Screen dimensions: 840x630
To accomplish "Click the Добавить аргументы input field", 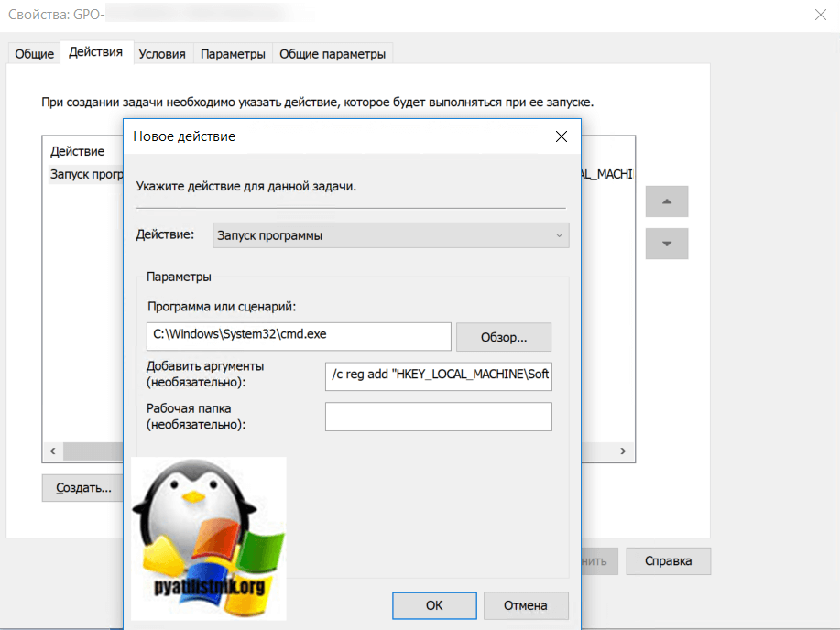I will point(438,375).
